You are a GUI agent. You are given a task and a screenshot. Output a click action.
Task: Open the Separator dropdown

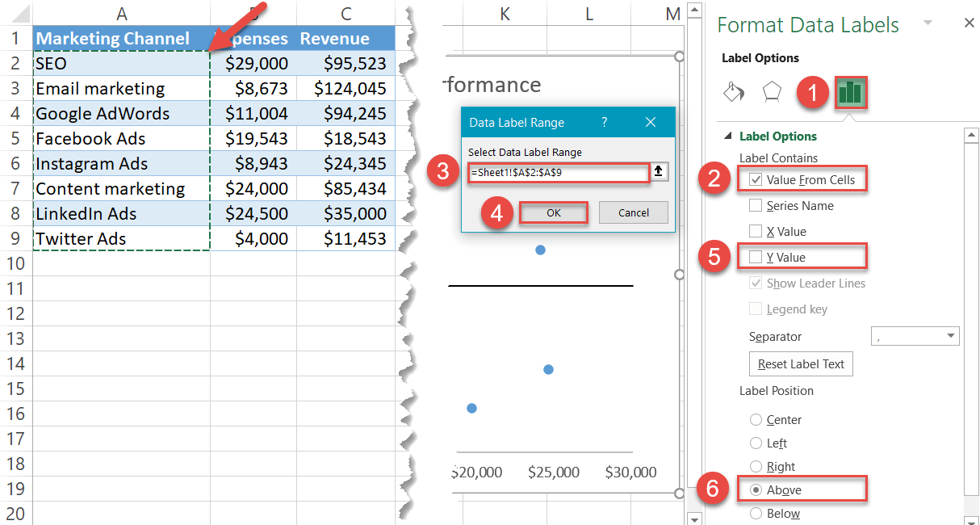915,335
